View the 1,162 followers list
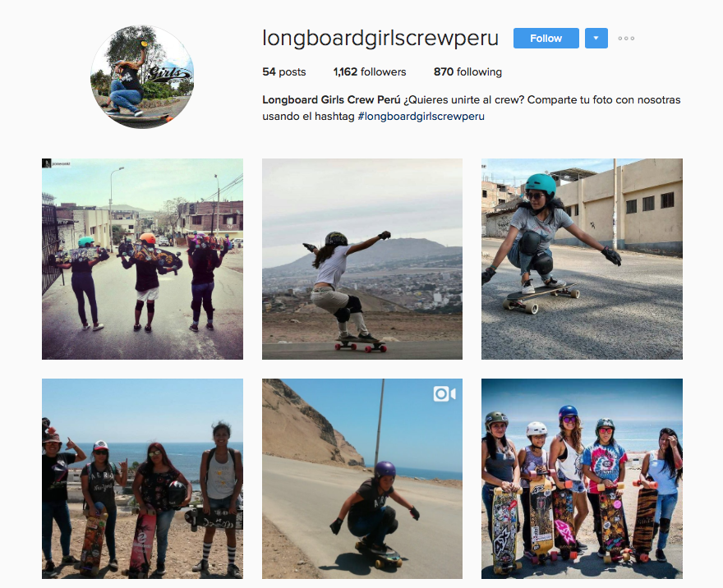The image size is (723, 588). point(370,72)
